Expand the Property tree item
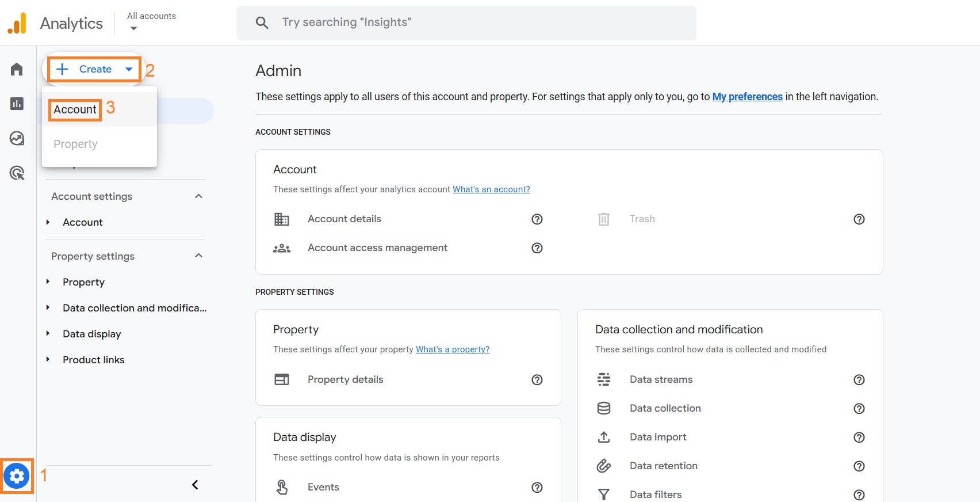Screen dimensions: 980x502 (x=48, y=282)
